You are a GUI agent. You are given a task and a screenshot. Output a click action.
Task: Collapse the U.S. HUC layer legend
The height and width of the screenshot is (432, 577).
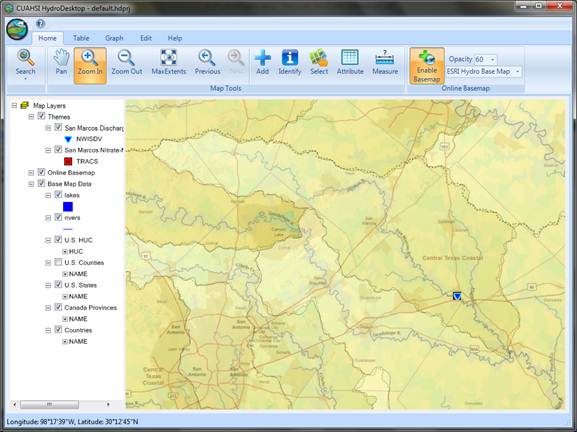point(48,240)
